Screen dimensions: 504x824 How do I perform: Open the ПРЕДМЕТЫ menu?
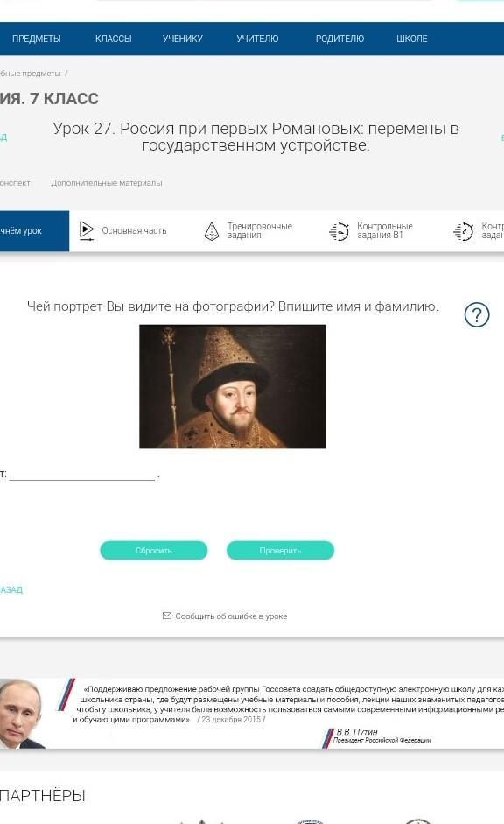36,39
